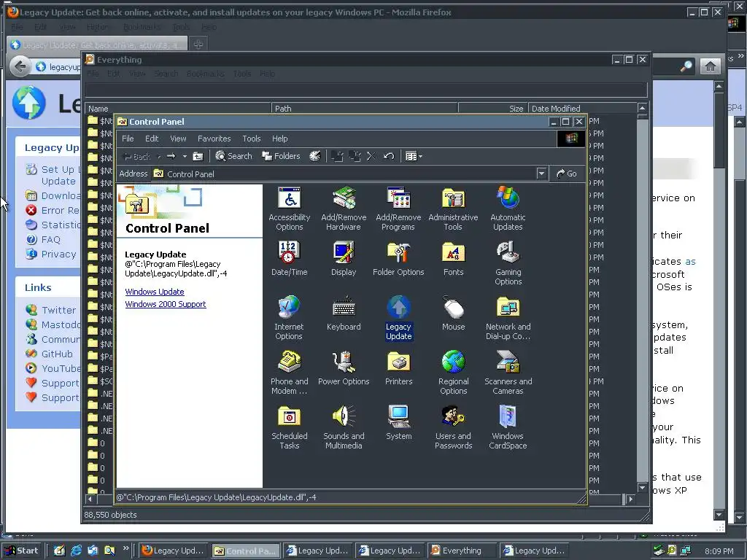This screenshot has height=560, width=747.
Task: Open a new Firefox tab
Action: tap(198, 44)
